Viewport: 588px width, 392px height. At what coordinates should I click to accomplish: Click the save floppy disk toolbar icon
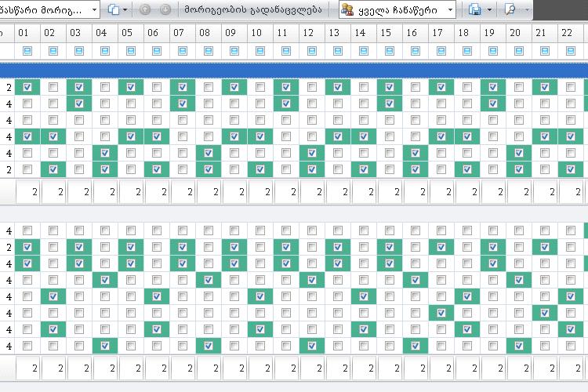475,9
